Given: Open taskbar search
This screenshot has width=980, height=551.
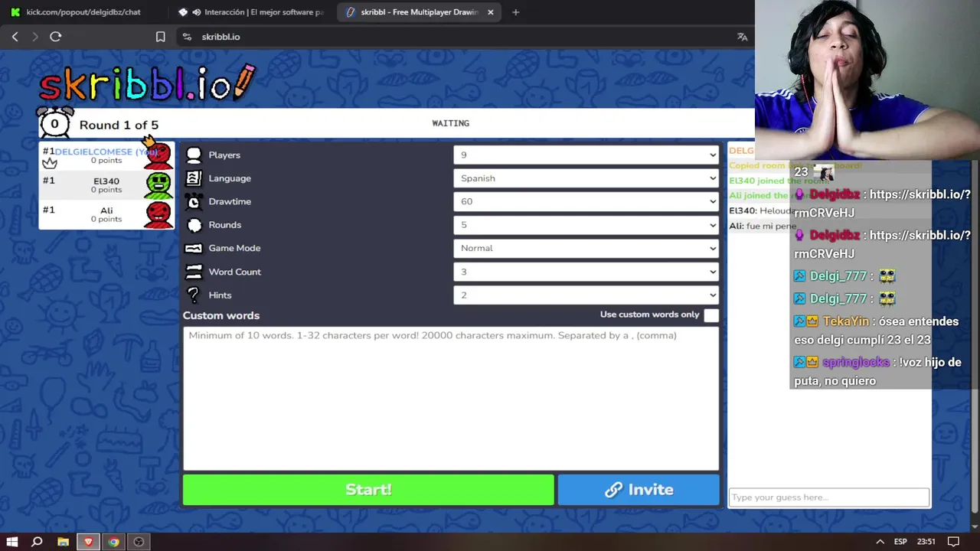Looking at the screenshot, I should click(x=37, y=542).
